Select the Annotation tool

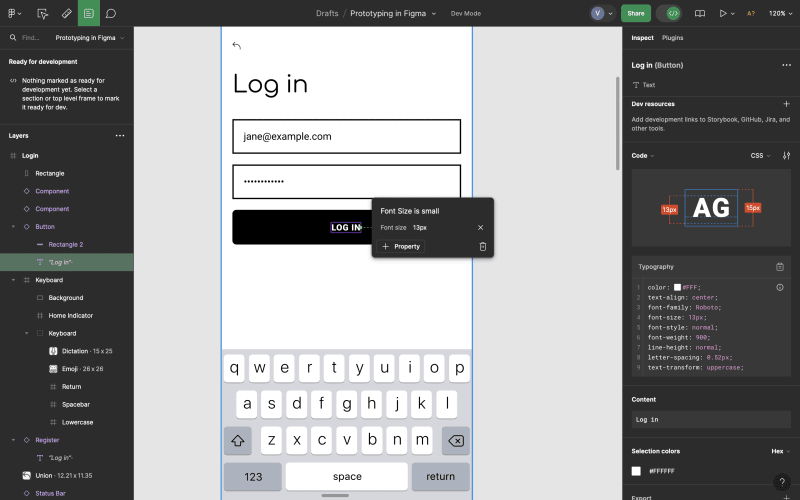click(89, 13)
